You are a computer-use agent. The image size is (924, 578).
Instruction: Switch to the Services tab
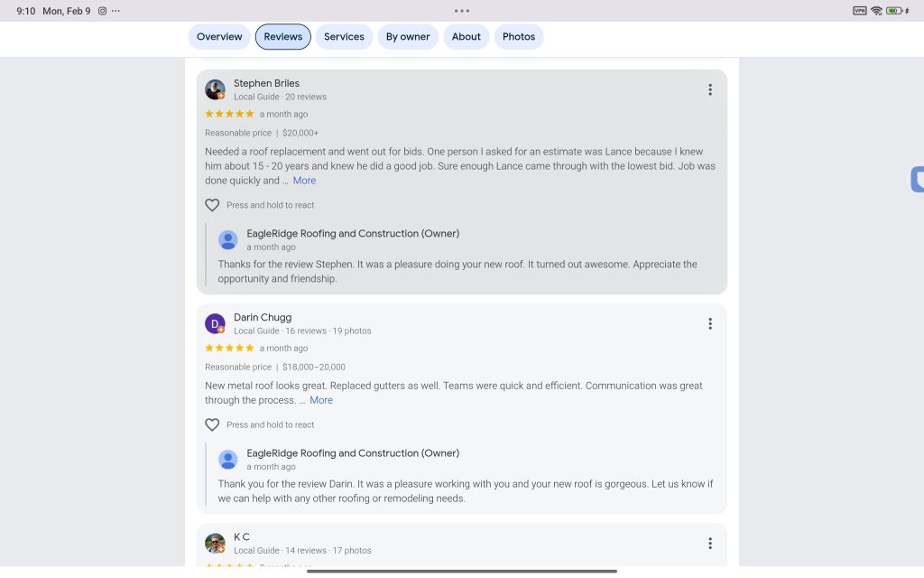coord(344,37)
